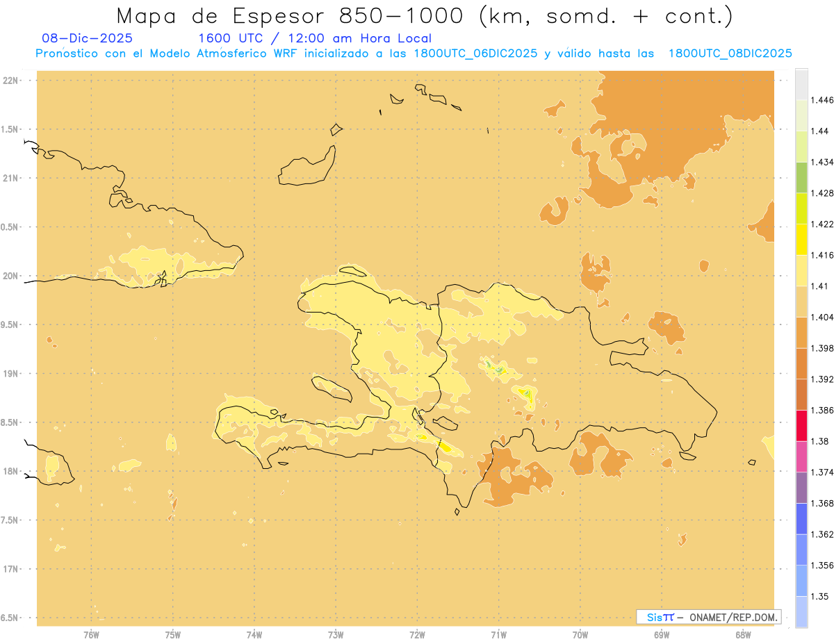Image resolution: width=834 pixels, height=644 pixels.
Task: Click the '1600 UTC / 12:00 am Hora Local' text
Action: pyautogui.click(x=315, y=38)
